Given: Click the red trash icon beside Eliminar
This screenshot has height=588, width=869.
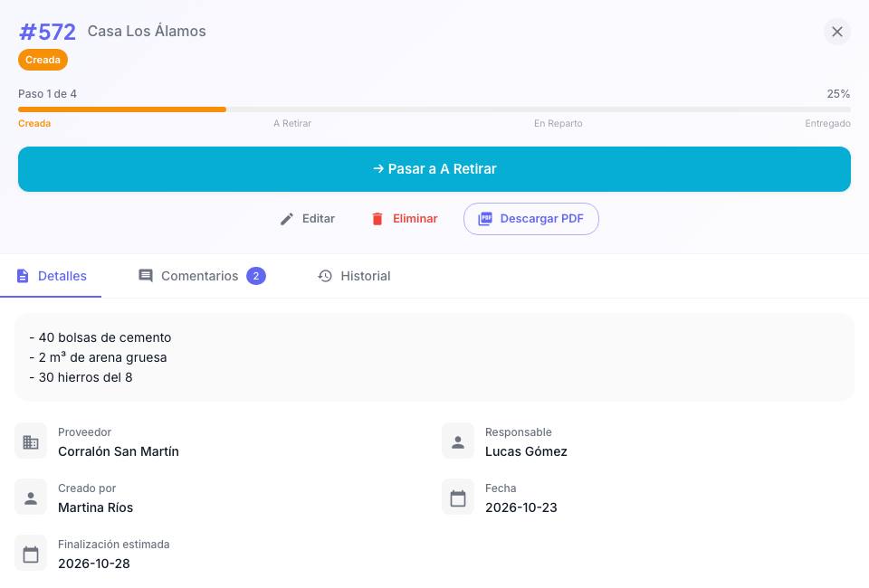Looking at the screenshot, I should pyautogui.click(x=377, y=219).
